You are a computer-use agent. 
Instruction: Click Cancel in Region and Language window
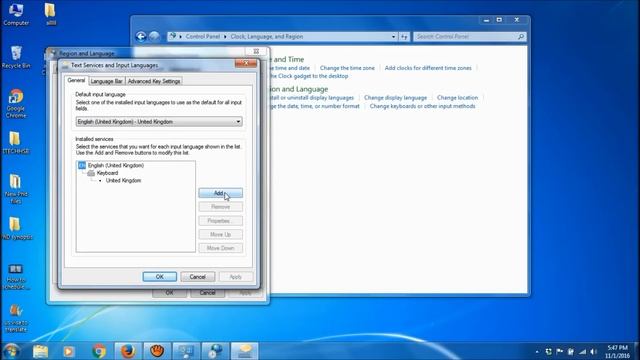point(207,293)
